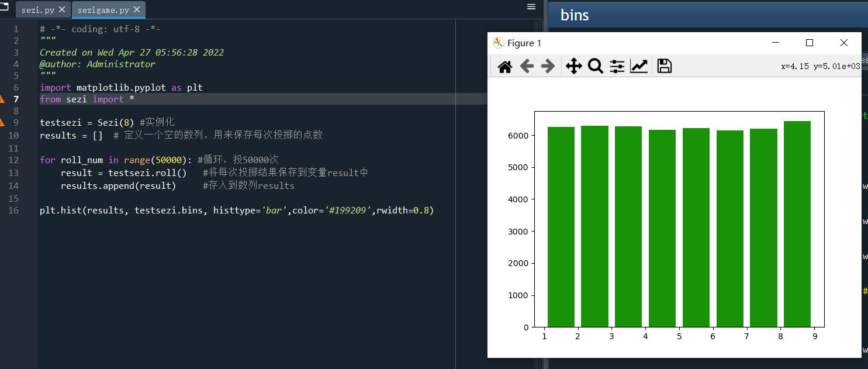
Task: Toggle the Pan axes tool
Action: [574, 67]
